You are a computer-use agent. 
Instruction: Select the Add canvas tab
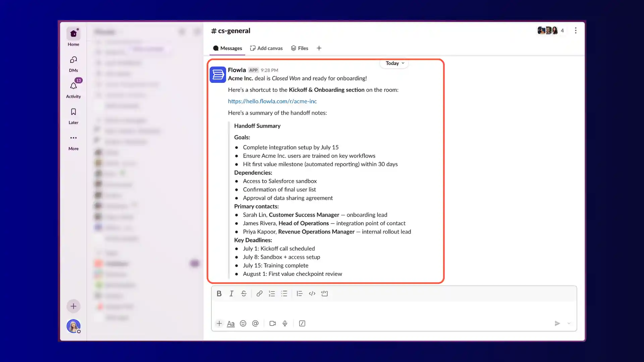tap(266, 48)
